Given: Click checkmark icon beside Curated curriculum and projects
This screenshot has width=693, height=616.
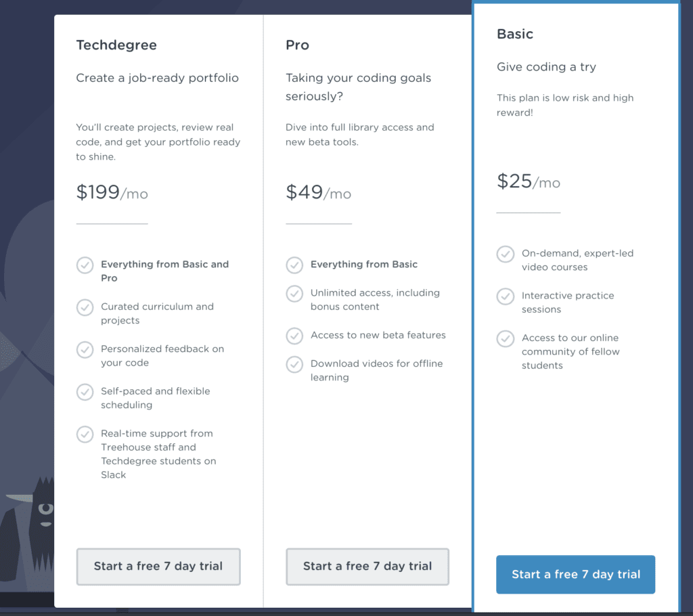Looking at the screenshot, I should click(85, 307).
